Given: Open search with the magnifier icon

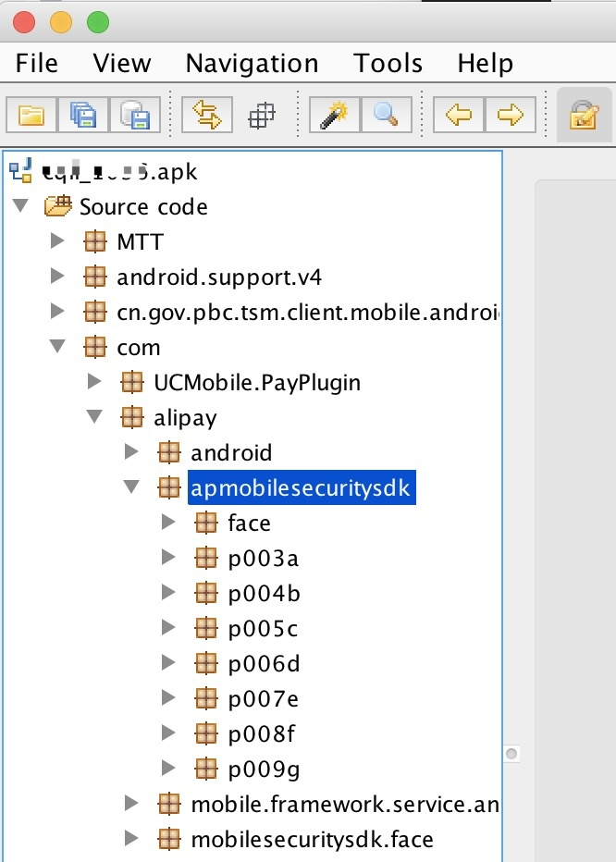Looking at the screenshot, I should click(386, 115).
